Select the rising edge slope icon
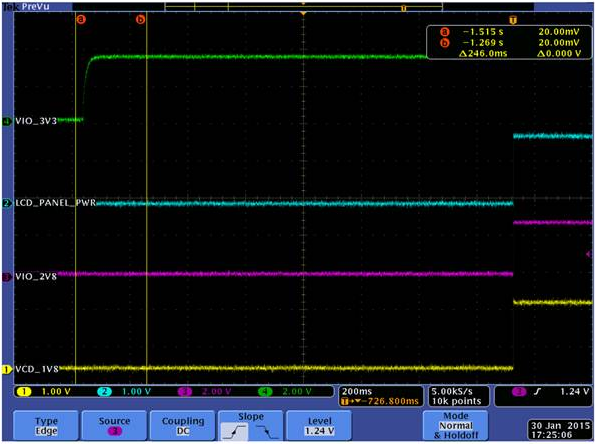Viewport: 595px width, 444px height. (235, 431)
